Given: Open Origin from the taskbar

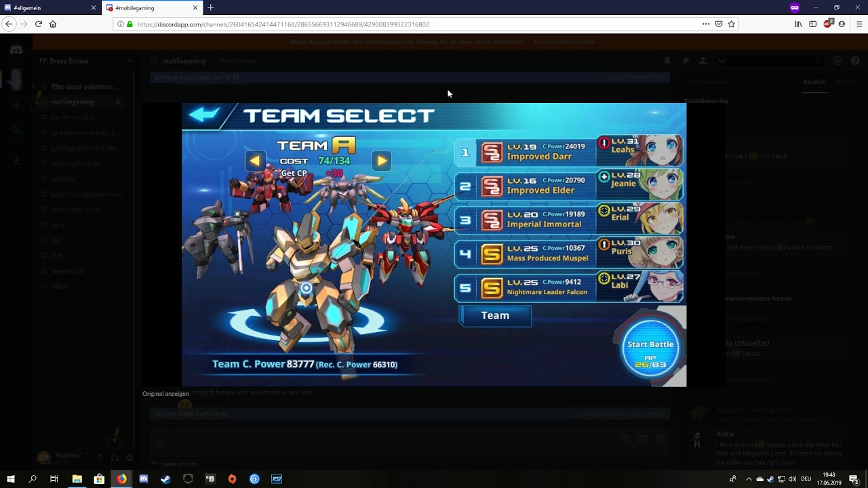Looking at the screenshot, I should 232,479.
